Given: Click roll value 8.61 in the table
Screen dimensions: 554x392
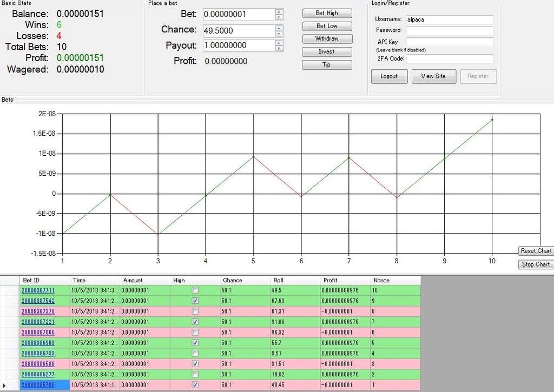Looking at the screenshot, I should pos(276,353).
